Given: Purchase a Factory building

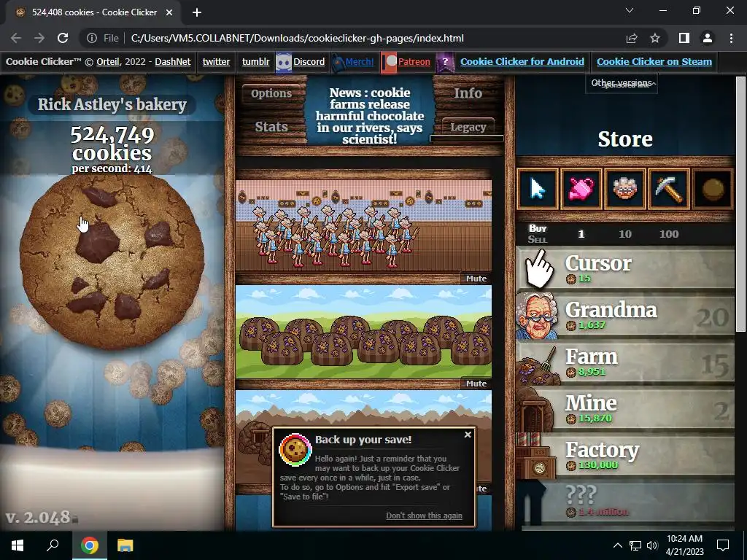Looking at the screenshot, I should 625,455.
